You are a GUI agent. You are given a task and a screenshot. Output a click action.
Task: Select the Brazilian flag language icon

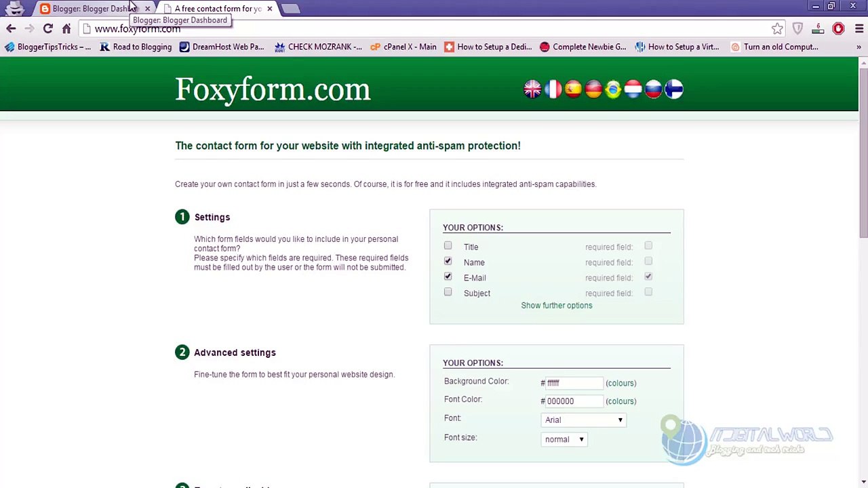tap(613, 89)
